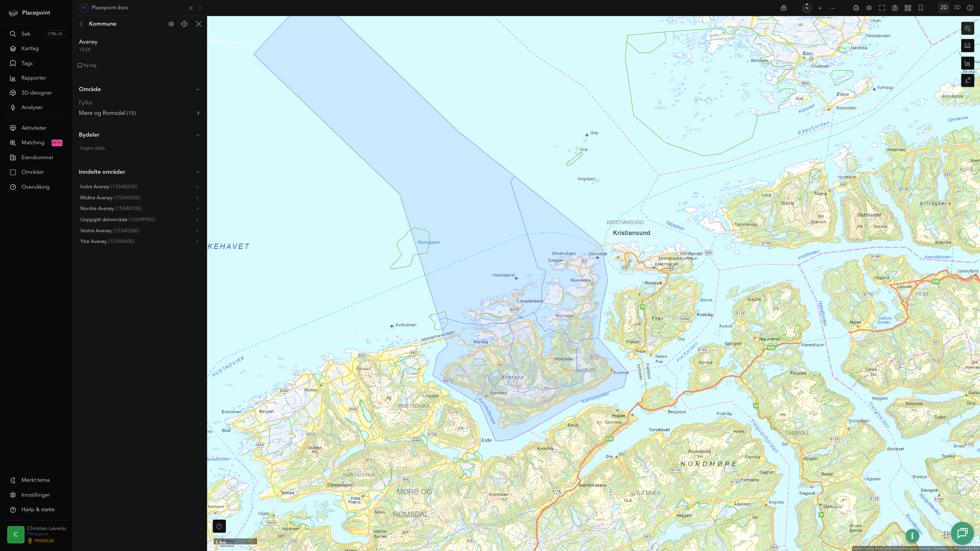Viewport: 980px width, 551px height.
Task: Open Møre og Romsdal (15) fylke
Action: coord(139,113)
